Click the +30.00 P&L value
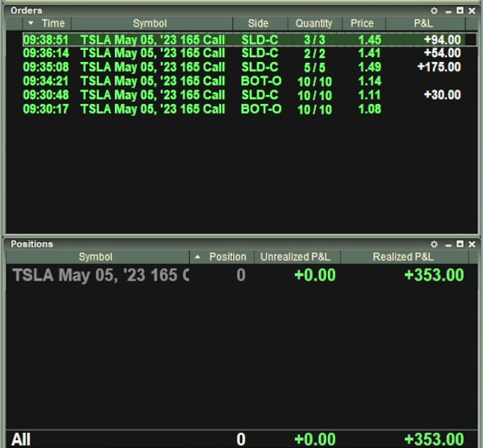This screenshot has height=448, width=483. pos(442,95)
